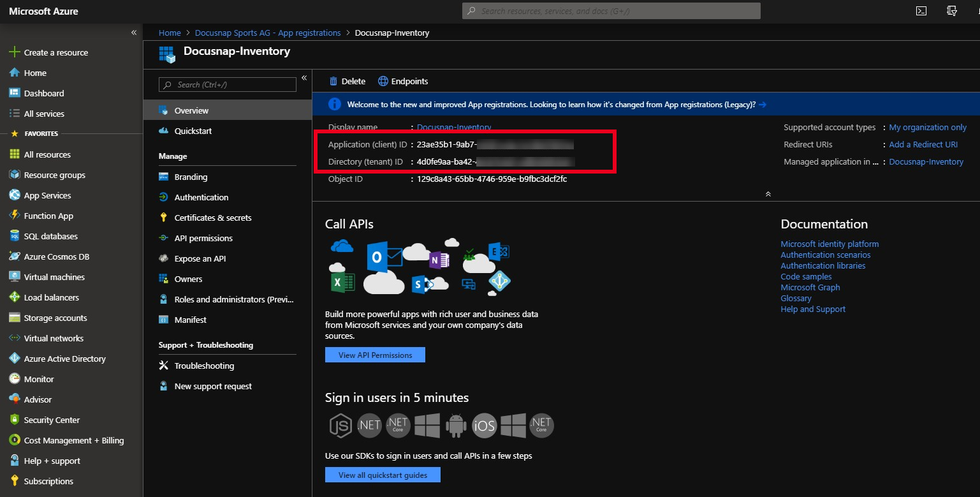Image resolution: width=980 pixels, height=497 pixels.
Task: Open Load balancers diamond icon
Action: tap(14, 297)
